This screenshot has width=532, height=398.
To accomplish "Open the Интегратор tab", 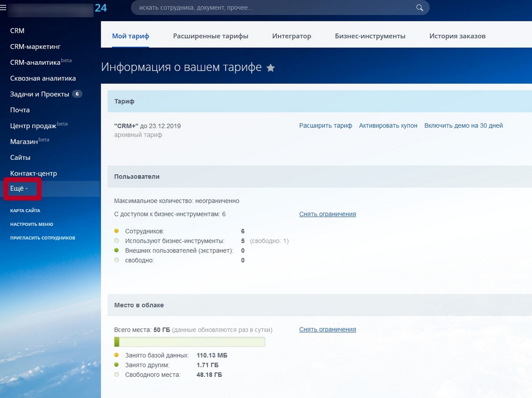I will click(291, 36).
